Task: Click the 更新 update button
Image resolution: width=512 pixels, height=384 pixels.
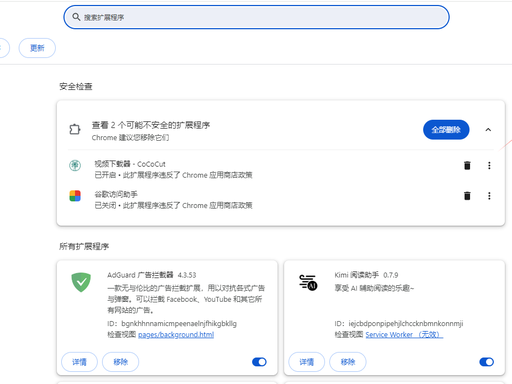Action: tap(37, 48)
